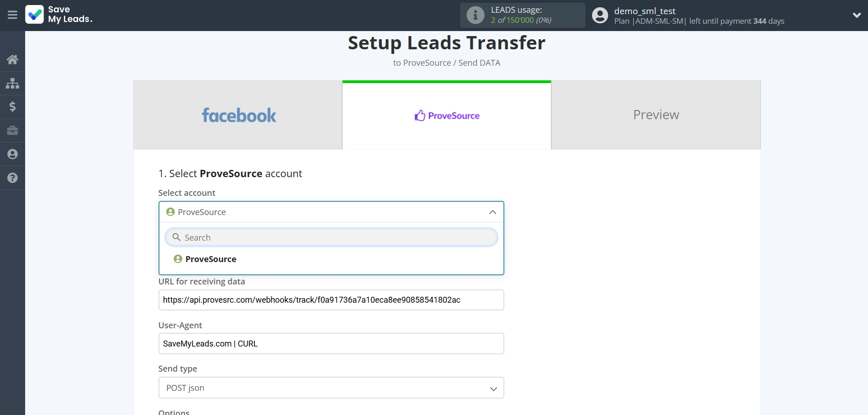Viewport: 868px width, 415px height.
Task: Click the ProveSource tab header
Action: click(x=446, y=115)
